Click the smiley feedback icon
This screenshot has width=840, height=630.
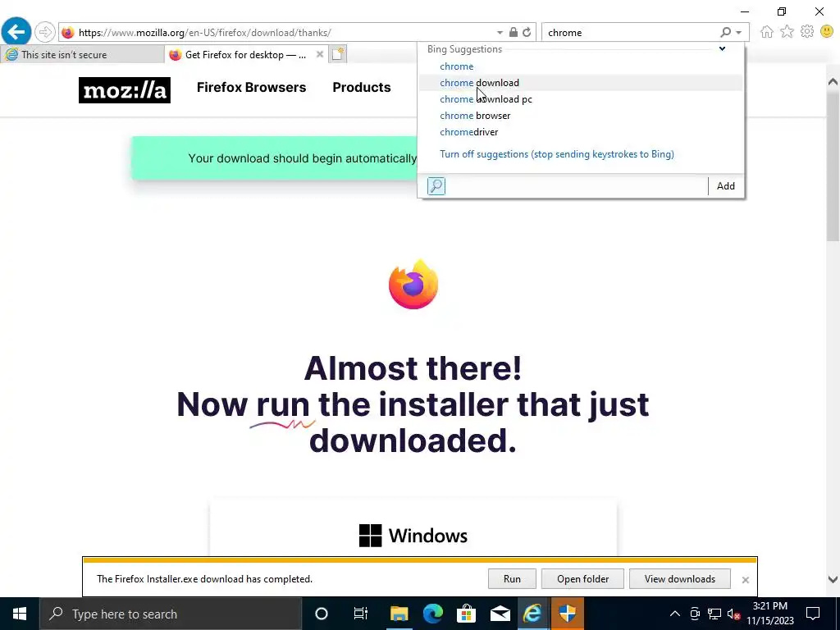point(827,32)
